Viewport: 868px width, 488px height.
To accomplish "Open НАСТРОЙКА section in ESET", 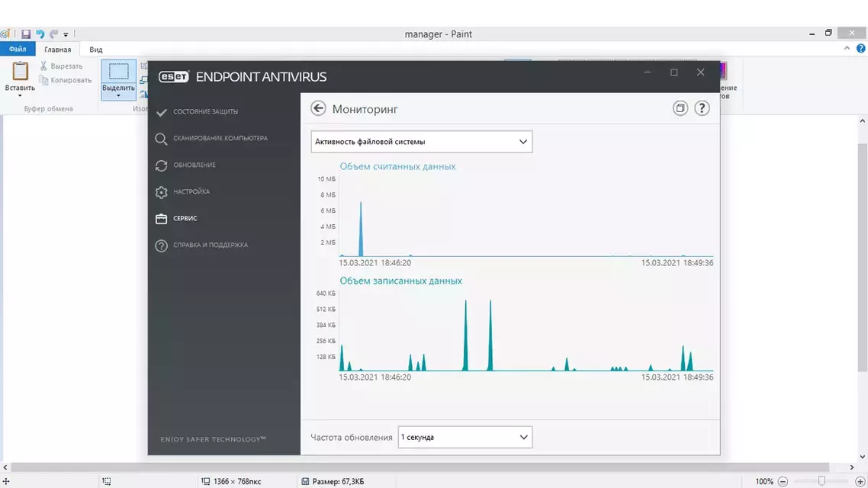I will [x=191, y=191].
